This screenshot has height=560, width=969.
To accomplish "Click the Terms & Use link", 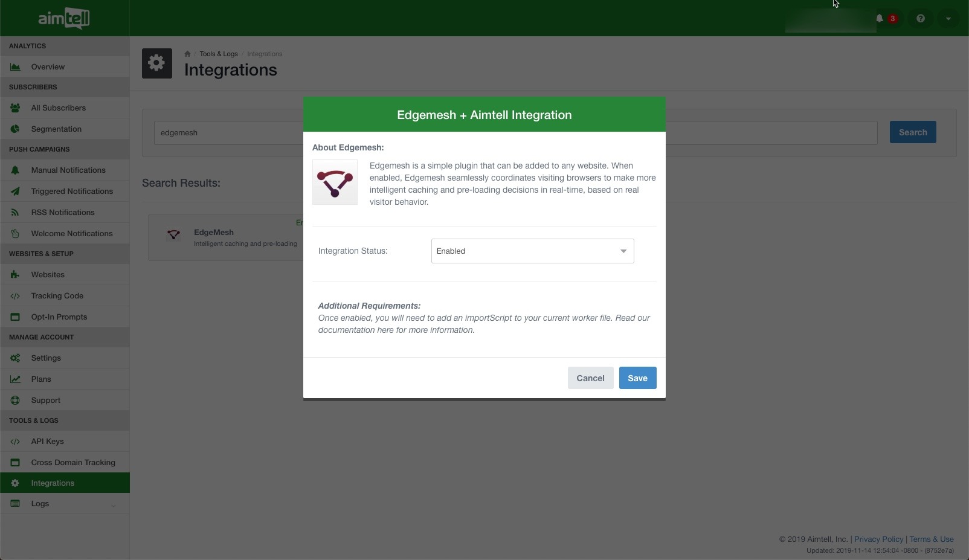I will point(931,539).
